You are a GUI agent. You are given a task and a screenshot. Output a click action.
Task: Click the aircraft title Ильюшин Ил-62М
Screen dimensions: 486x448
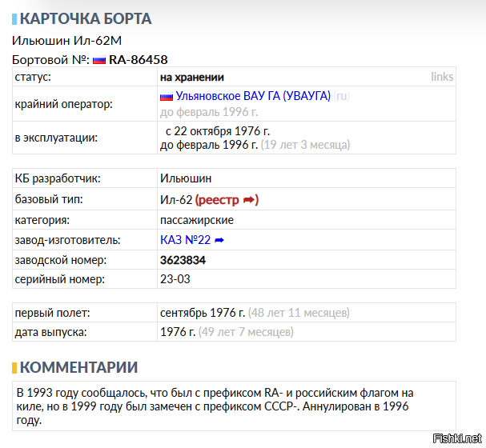(66, 41)
